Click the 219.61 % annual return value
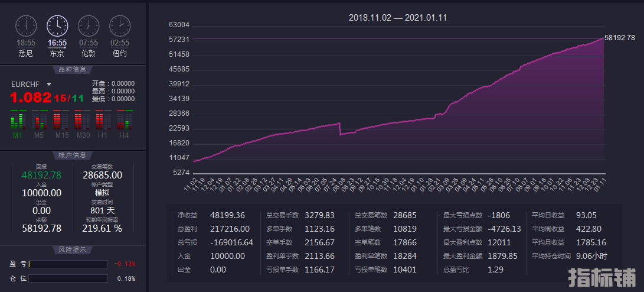The width and height of the screenshot is (644, 292). (102, 228)
